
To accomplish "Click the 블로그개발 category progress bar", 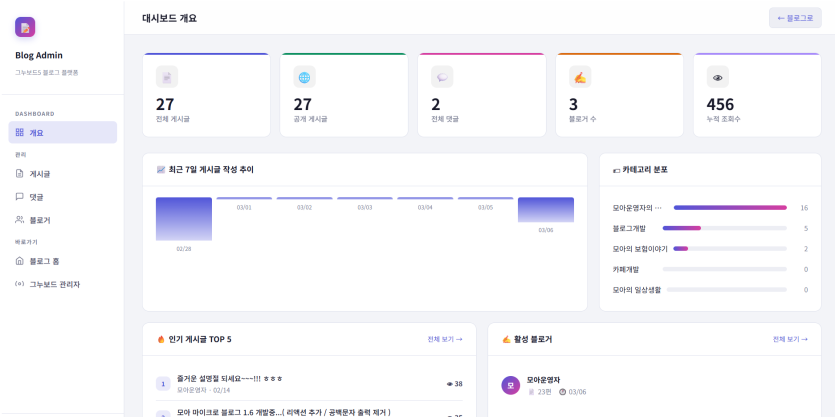I will pyautogui.click(x=724, y=228).
